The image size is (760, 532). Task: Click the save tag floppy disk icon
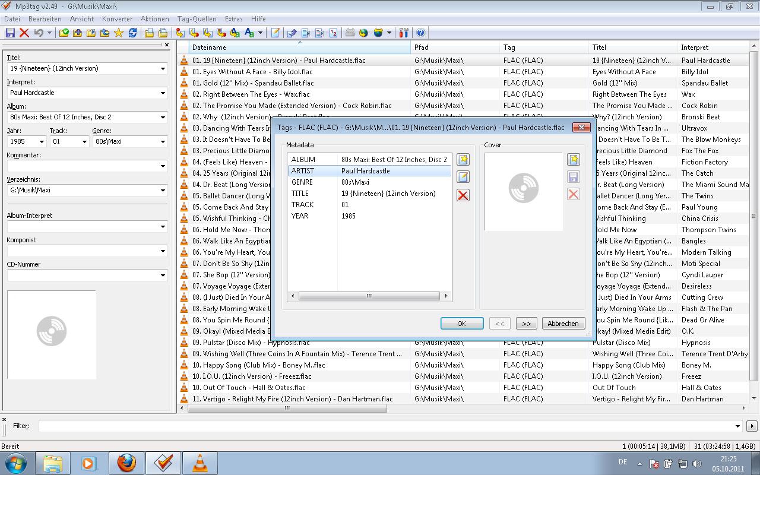pos(10,33)
